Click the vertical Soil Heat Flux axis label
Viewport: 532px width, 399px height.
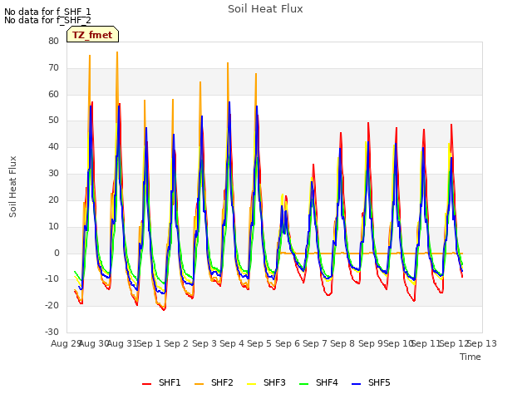(x=12, y=186)
